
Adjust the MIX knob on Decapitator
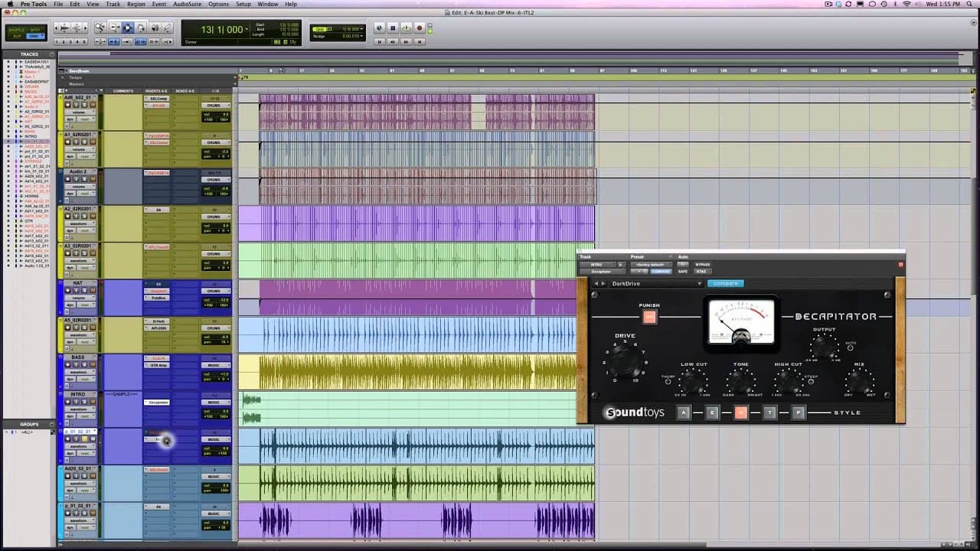coord(859,381)
